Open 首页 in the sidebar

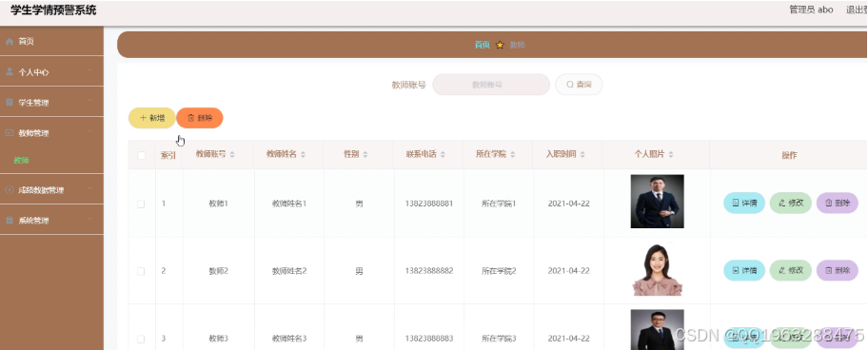click(51, 42)
